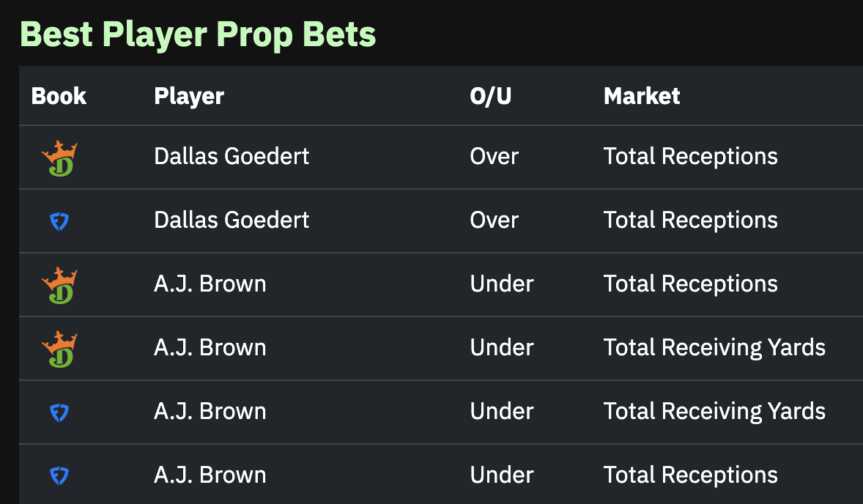Click DraftKings logo in Dallas Goedert row
The image size is (863, 504).
click(59, 158)
